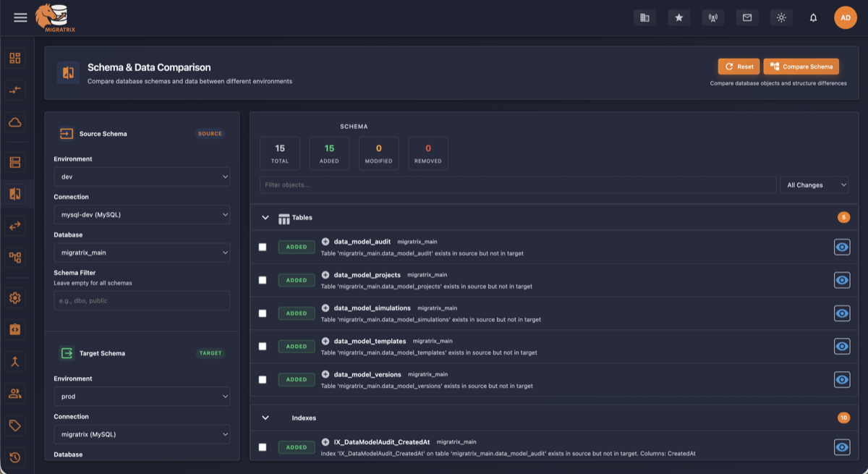Select the schema comparison sidebar icon

click(x=14, y=192)
